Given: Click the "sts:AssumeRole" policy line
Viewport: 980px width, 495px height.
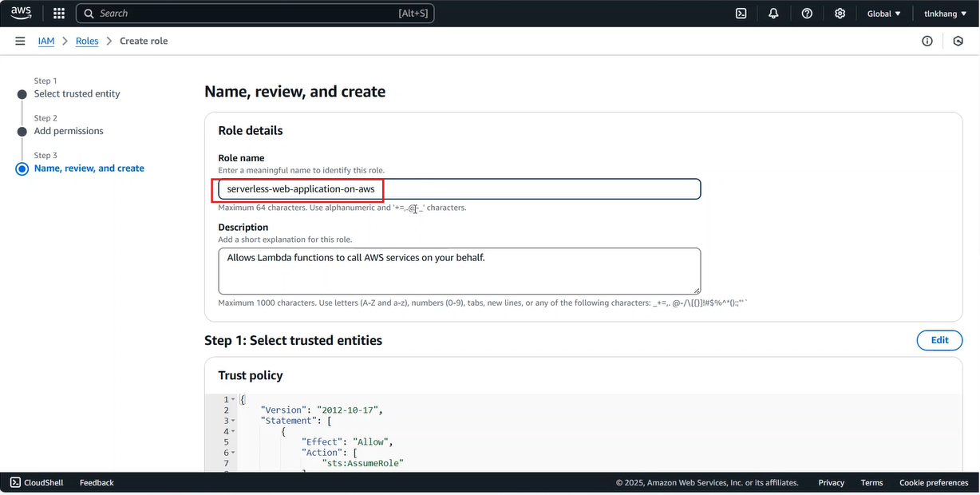Looking at the screenshot, I should pos(363,463).
